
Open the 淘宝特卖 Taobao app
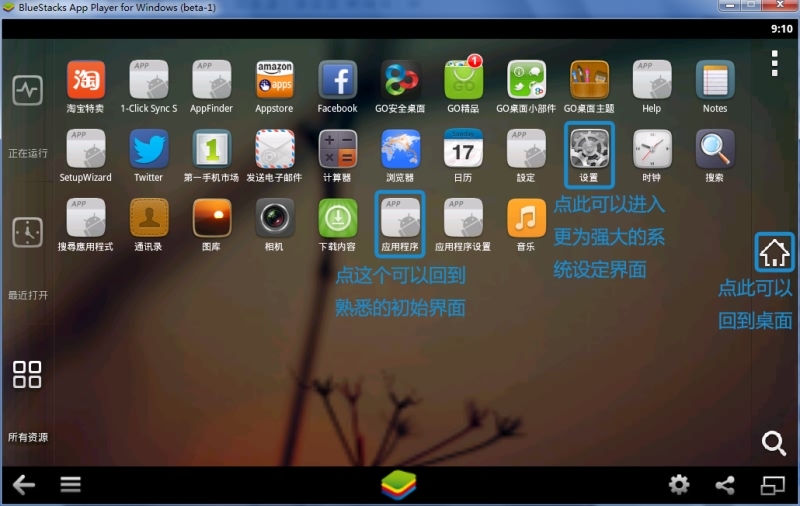pos(86,80)
